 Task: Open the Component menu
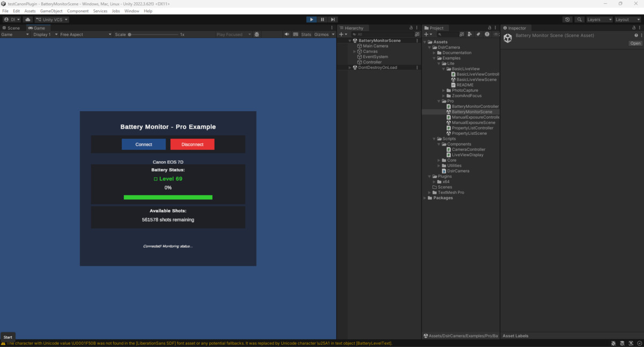(78, 11)
